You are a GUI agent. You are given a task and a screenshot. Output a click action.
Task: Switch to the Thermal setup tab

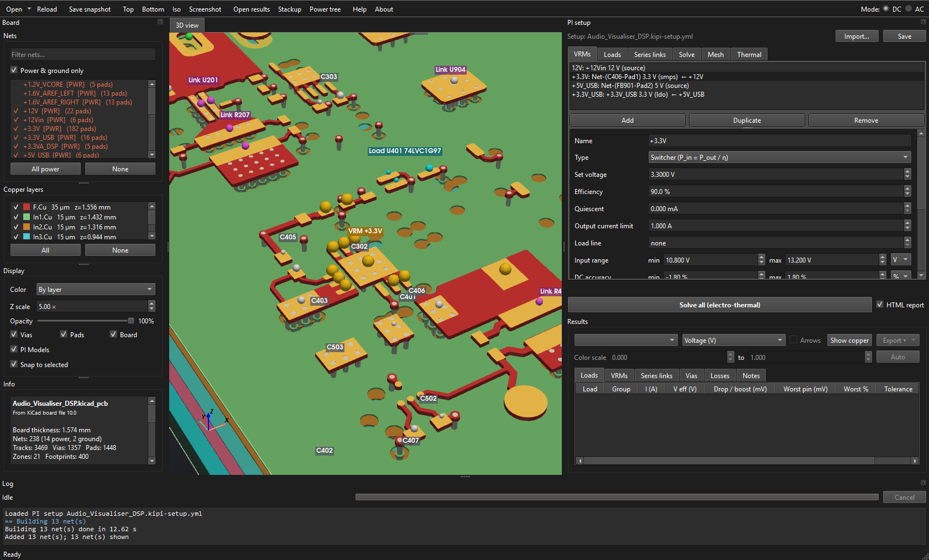point(749,54)
